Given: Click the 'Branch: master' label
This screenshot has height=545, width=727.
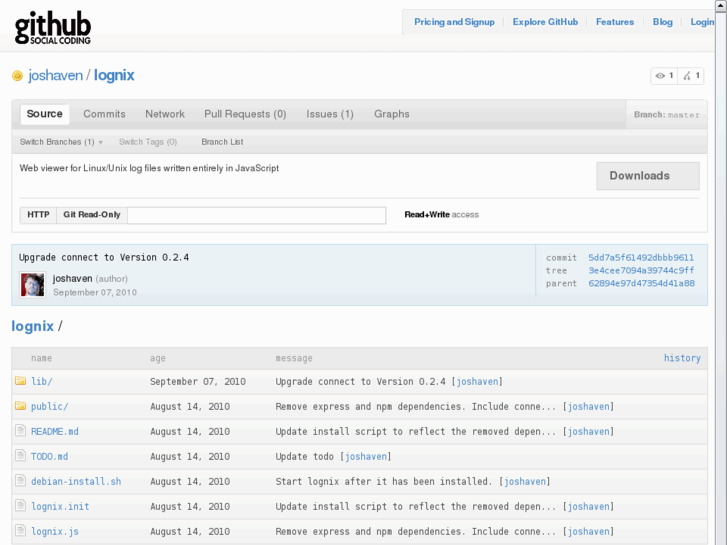Looking at the screenshot, I should (x=667, y=115).
